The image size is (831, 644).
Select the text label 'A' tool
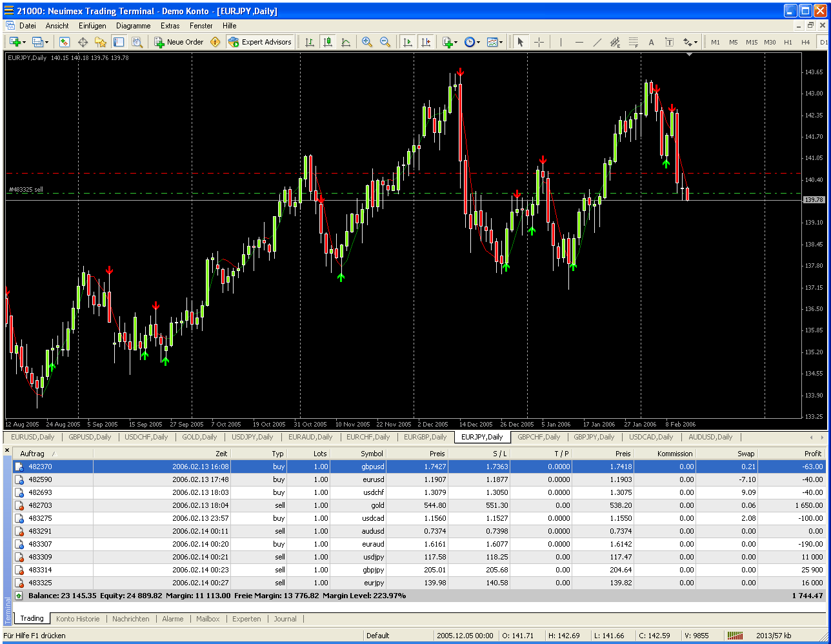coord(651,42)
